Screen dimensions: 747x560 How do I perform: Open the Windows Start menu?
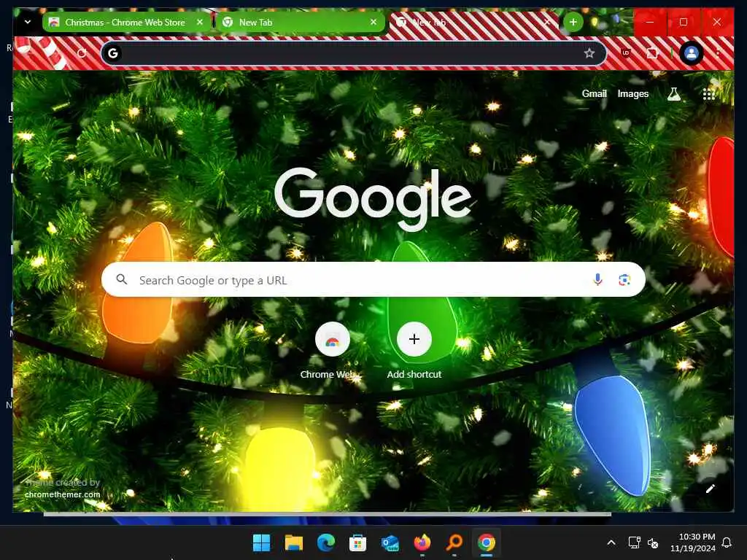pos(261,542)
